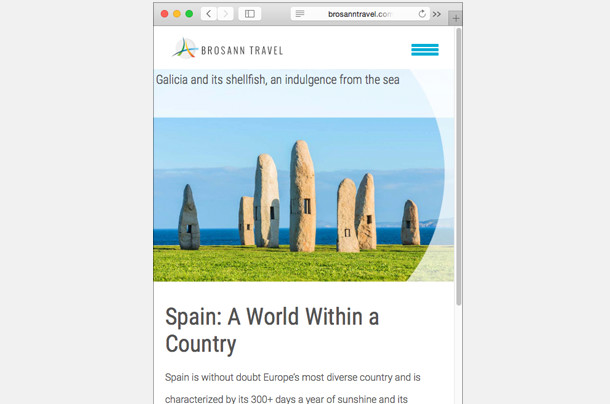This screenshot has height=404, width=610.
Task: Click the Spain: A World Within heading
Action: (272, 331)
